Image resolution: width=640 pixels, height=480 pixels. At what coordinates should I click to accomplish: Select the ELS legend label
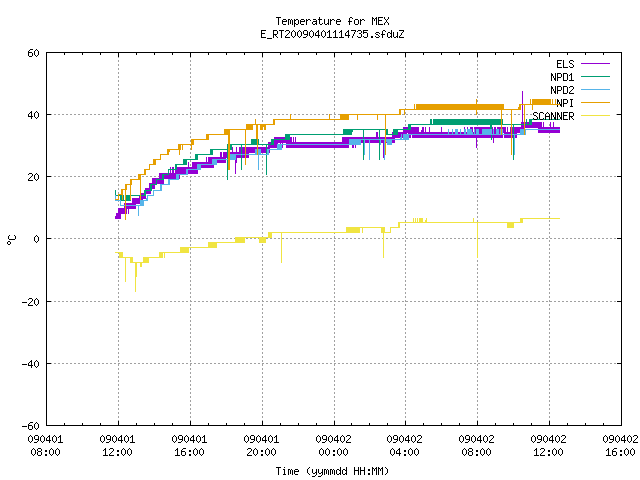(x=565, y=64)
